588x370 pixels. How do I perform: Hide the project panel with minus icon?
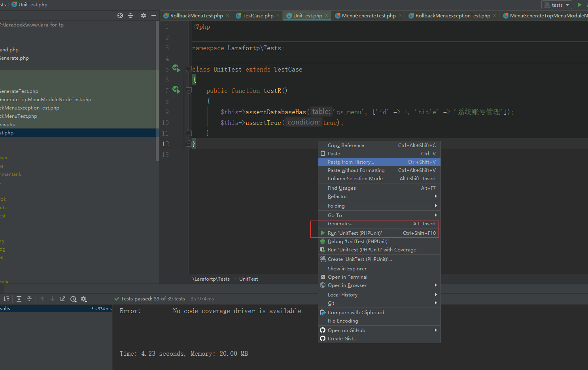[x=154, y=15]
